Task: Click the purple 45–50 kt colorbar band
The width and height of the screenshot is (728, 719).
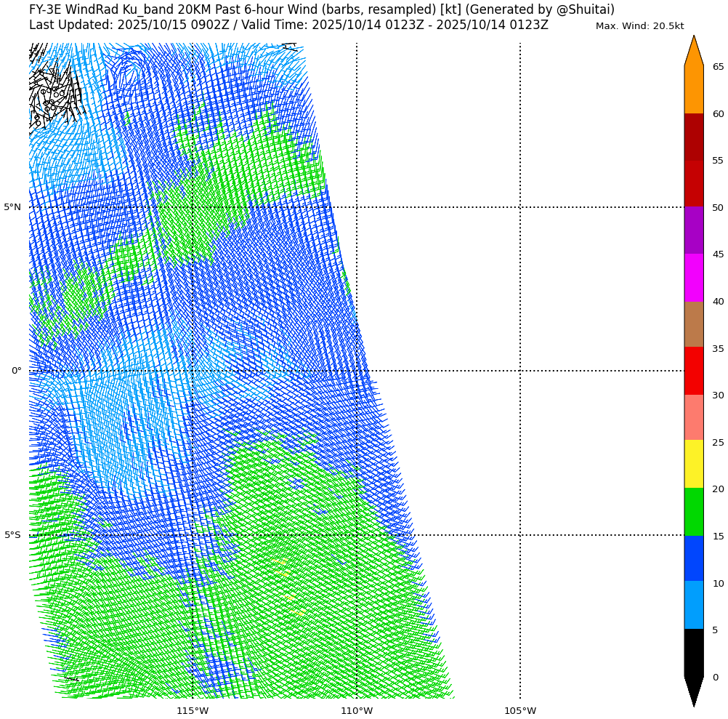Action: tap(693, 230)
